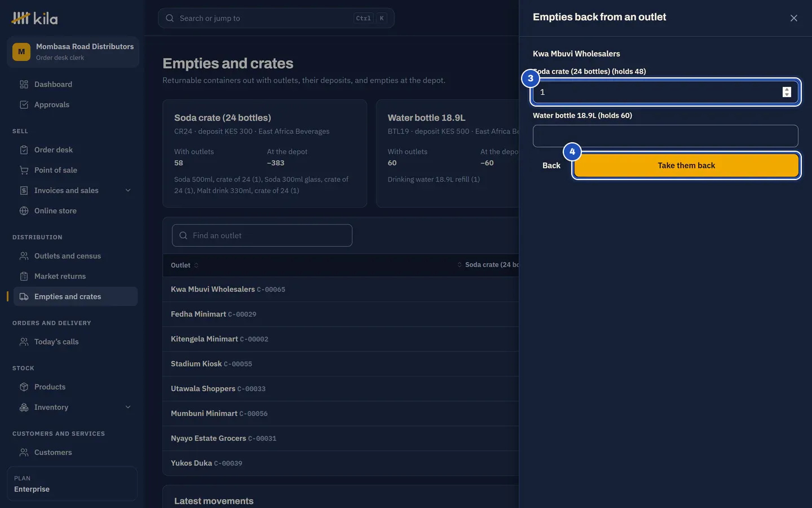Open Online store globe icon
The width and height of the screenshot is (812, 508).
click(x=24, y=211)
